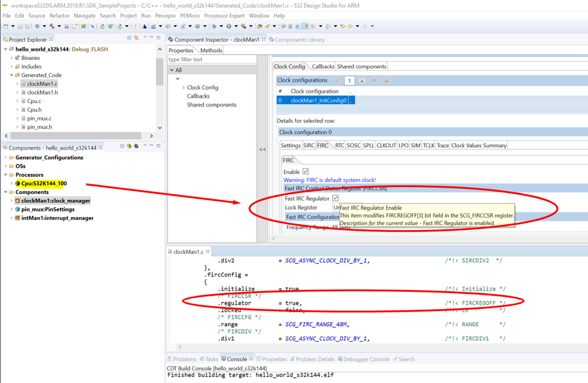Click Generate Code icon in Components view
This screenshot has height=383, width=588.
129,146
